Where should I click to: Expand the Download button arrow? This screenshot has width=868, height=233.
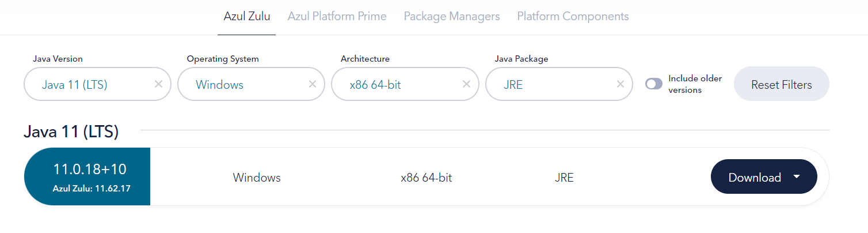click(797, 176)
